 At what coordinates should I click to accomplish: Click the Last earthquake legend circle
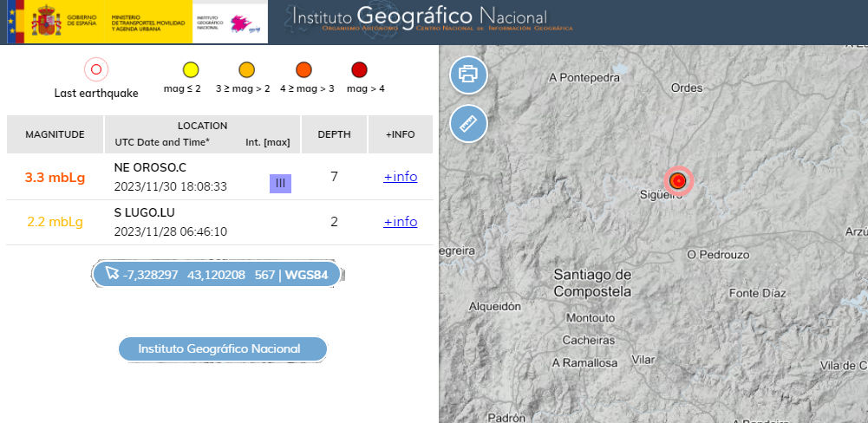(x=96, y=69)
